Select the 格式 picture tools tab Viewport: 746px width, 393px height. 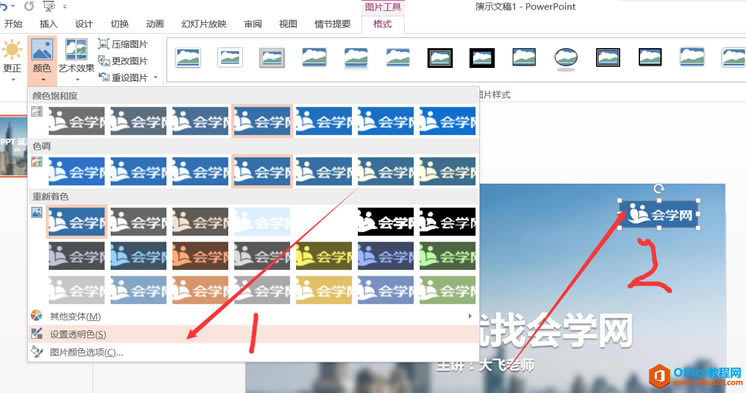(383, 24)
